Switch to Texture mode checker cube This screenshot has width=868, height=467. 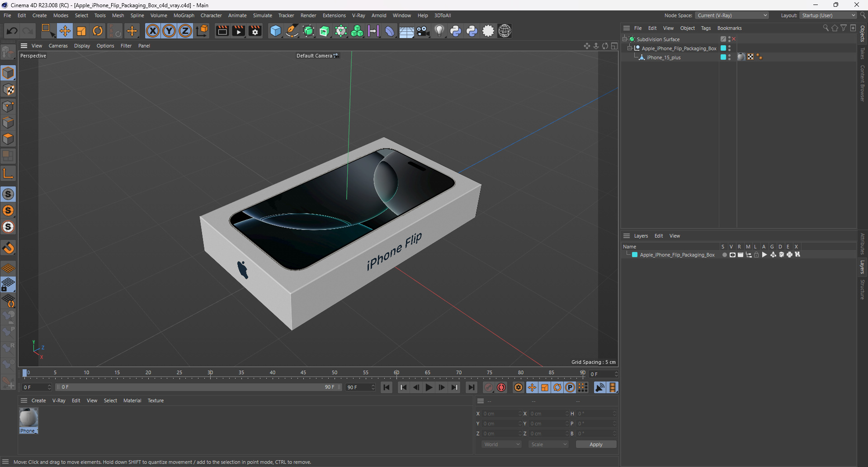click(x=8, y=90)
